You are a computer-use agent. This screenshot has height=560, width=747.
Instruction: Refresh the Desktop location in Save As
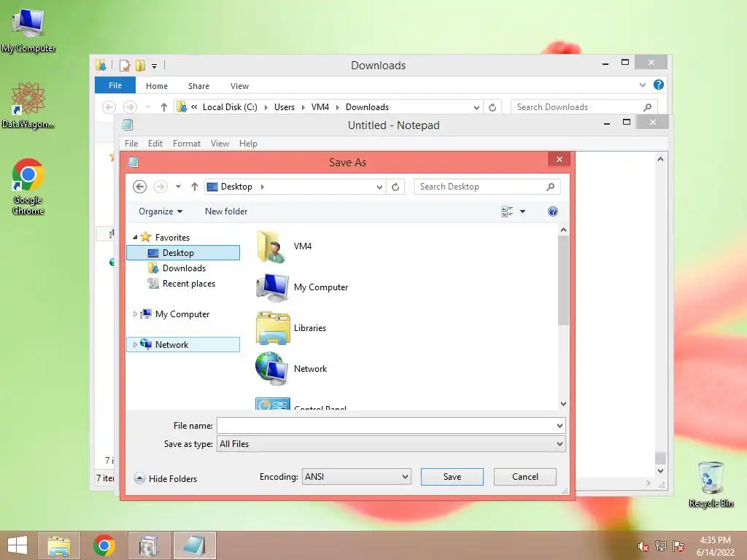pos(395,187)
